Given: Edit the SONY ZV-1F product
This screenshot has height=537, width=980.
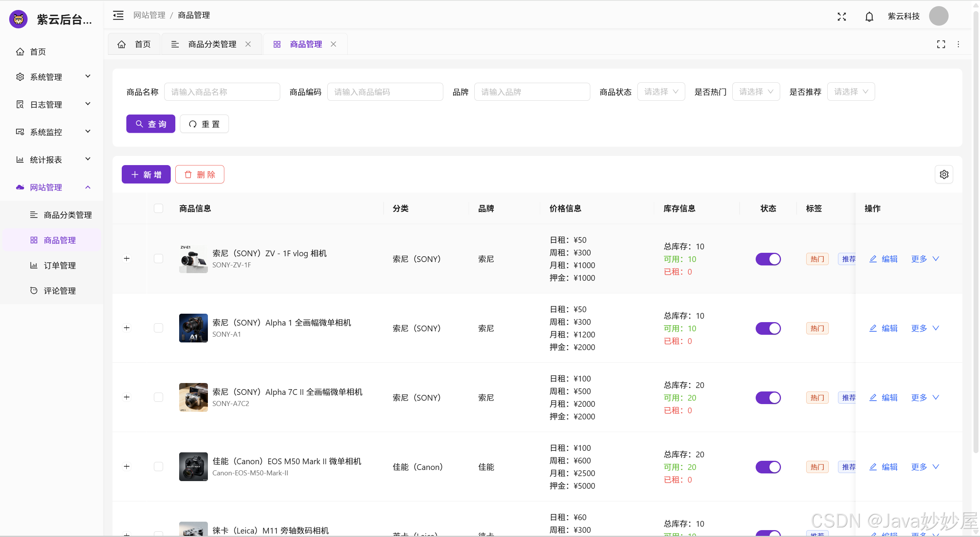Looking at the screenshot, I should 884,259.
